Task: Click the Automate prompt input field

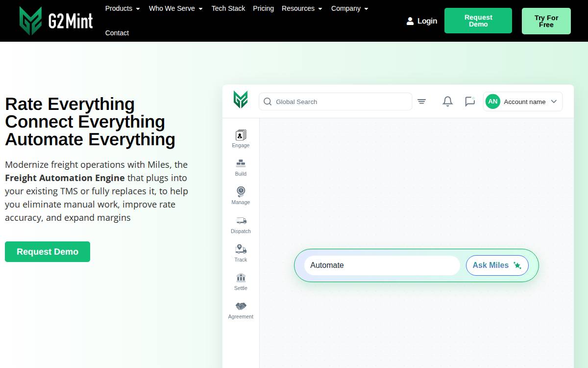Action: (382, 265)
